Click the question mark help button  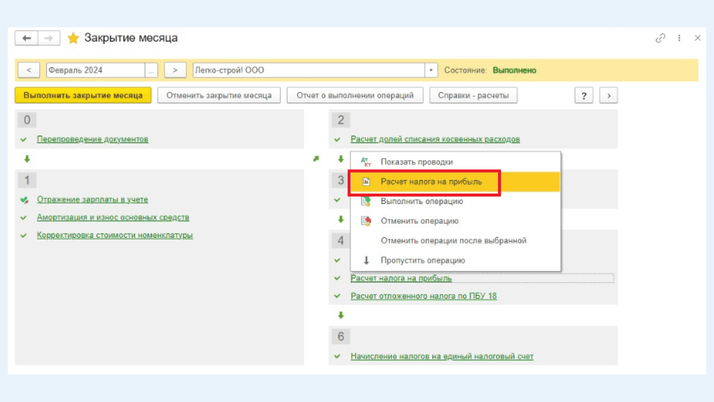tap(584, 95)
